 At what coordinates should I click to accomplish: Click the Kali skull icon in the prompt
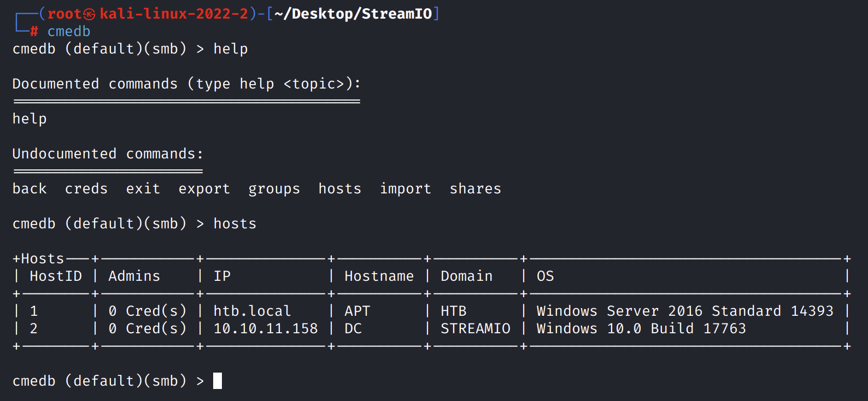click(x=89, y=14)
